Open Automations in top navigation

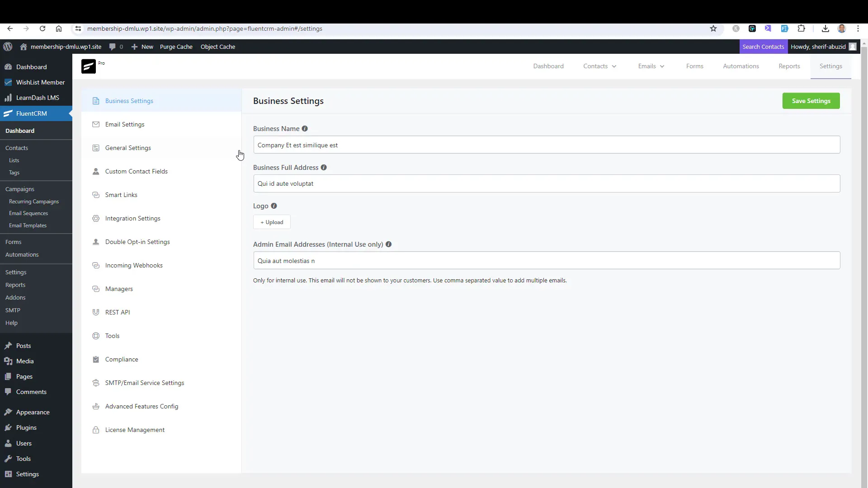click(741, 66)
